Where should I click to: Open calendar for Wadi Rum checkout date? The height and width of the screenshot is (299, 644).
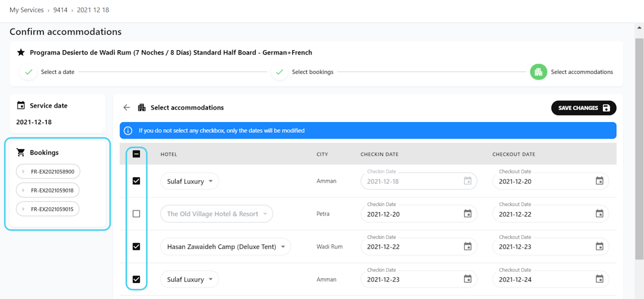pyautogui.click(x=599, y=246)
